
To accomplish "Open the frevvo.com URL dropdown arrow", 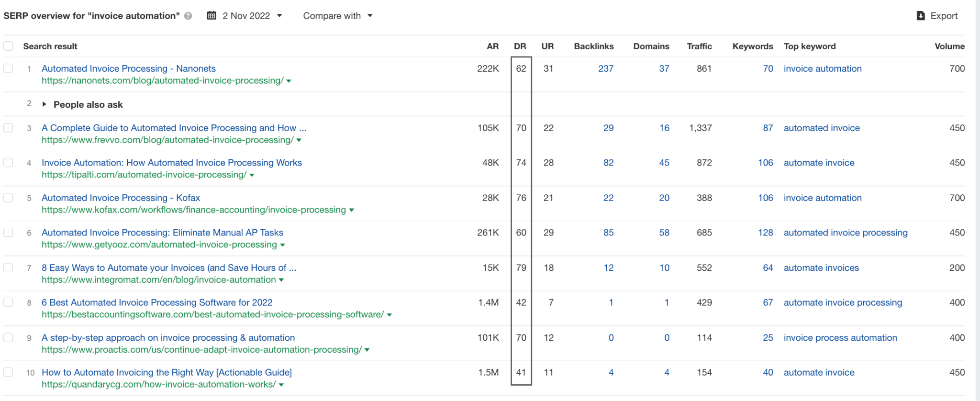I will pyautogui.click(x=299, y=141).
